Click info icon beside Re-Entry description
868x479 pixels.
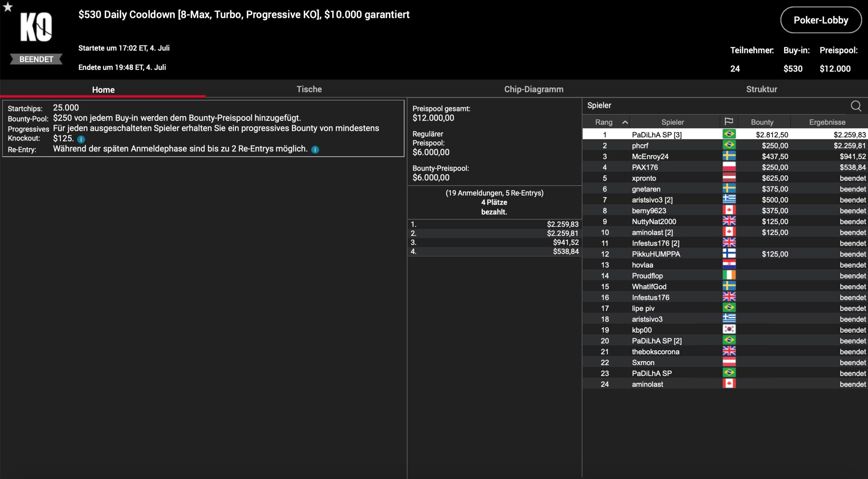(x=315, y=150)
